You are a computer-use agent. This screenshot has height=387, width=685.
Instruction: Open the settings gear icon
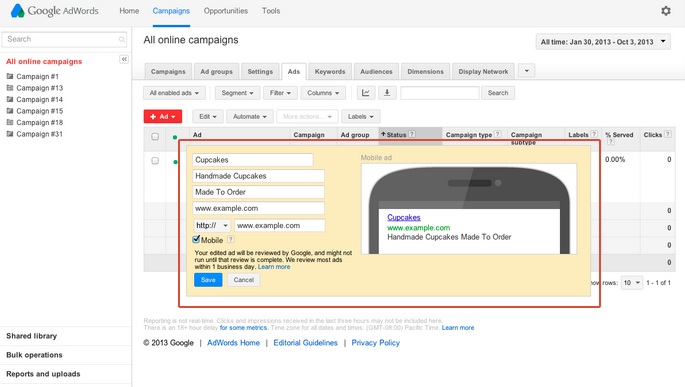665,11
